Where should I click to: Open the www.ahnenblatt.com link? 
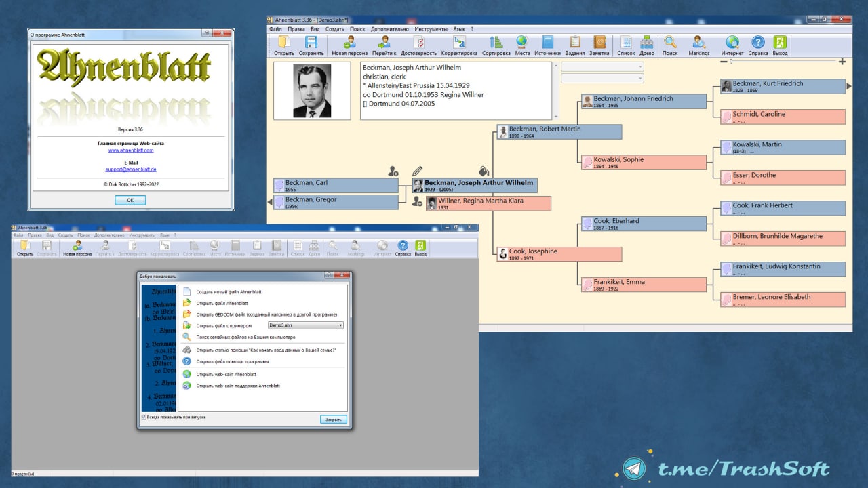(131, 150)
